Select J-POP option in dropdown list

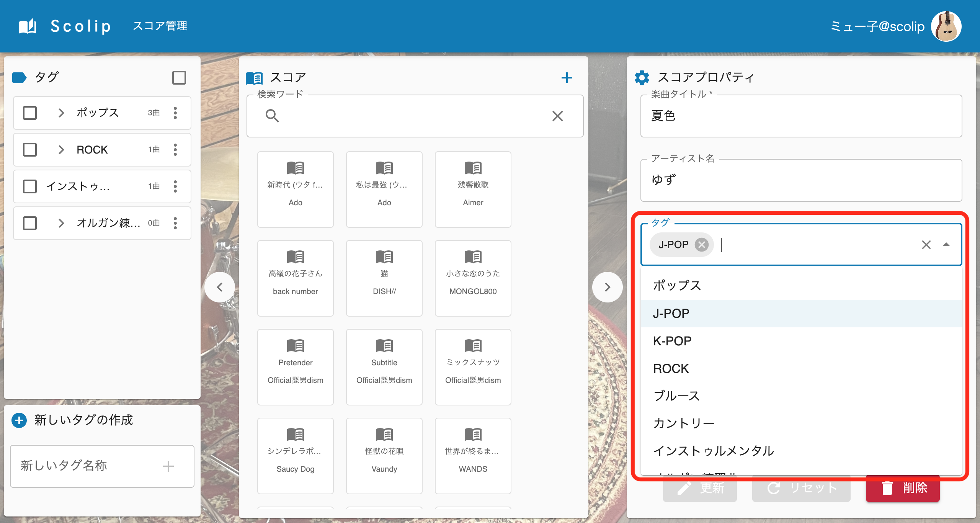[x=801, y=313]
